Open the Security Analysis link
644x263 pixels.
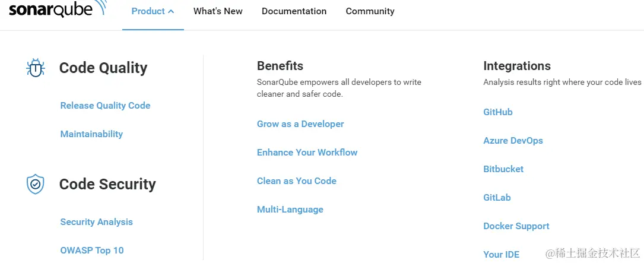point(97,222)
